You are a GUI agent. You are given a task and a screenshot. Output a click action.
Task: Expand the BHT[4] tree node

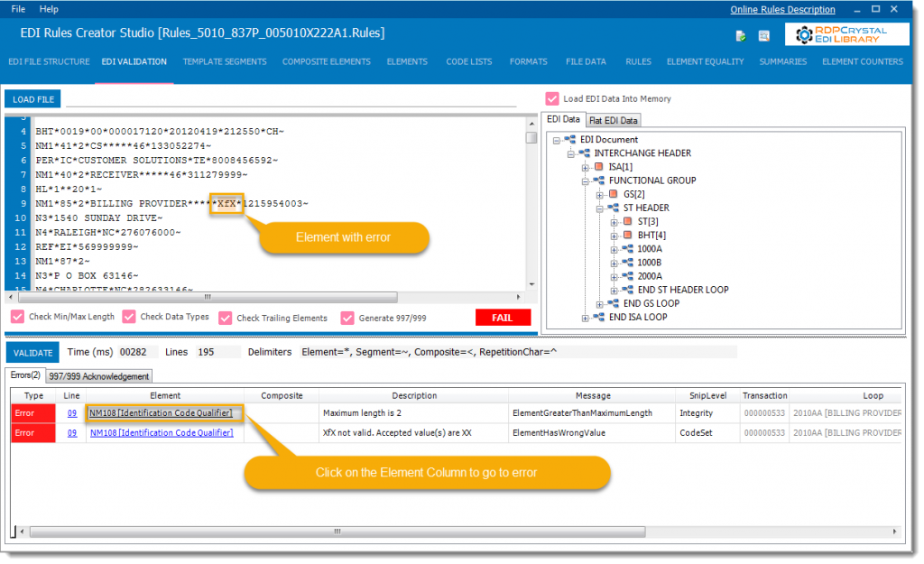tap(613, 235)
